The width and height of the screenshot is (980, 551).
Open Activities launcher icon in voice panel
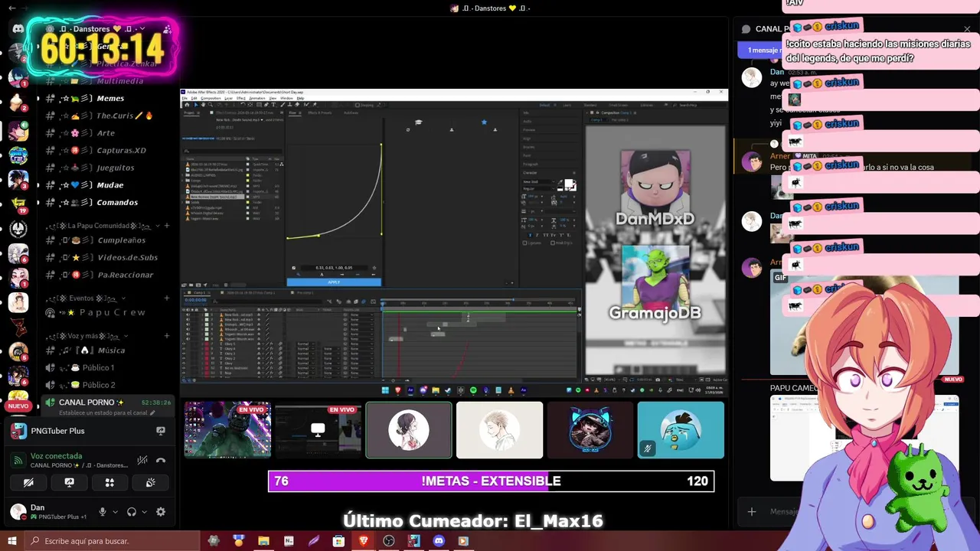point(109,482)
